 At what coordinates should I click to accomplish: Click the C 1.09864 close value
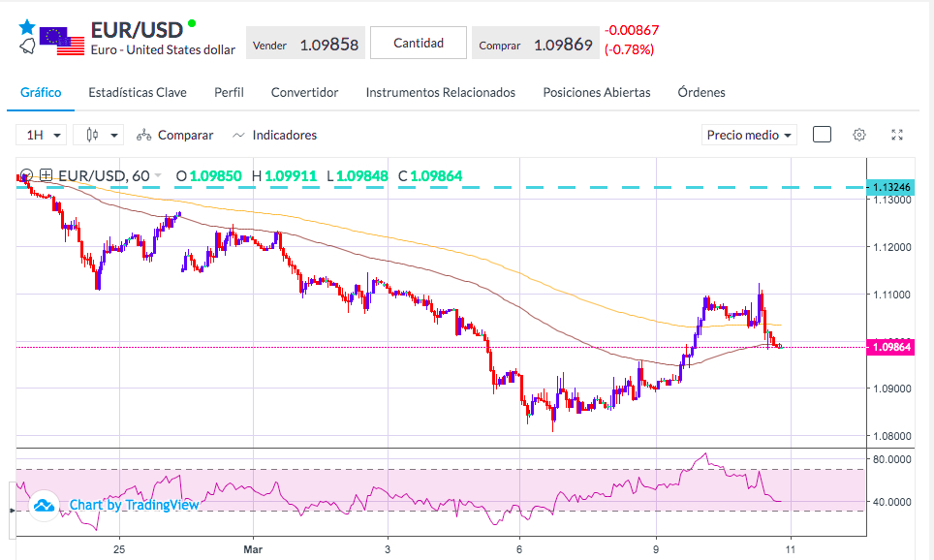430,175
